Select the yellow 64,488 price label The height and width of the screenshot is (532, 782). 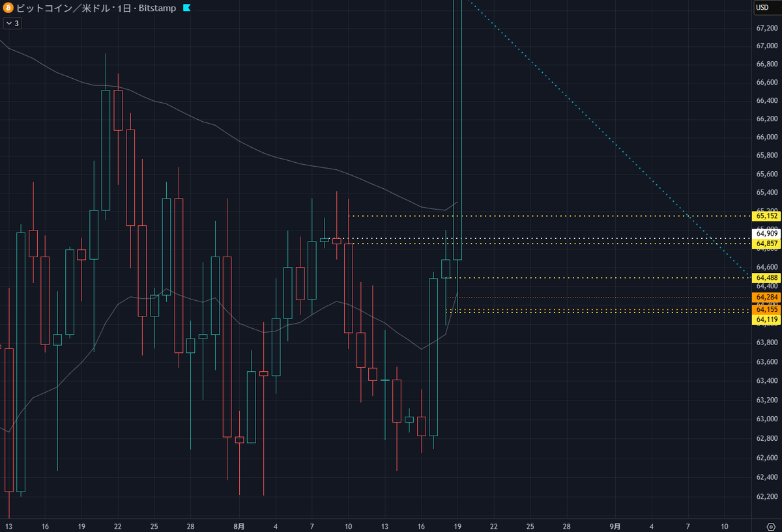pos(766,278)
